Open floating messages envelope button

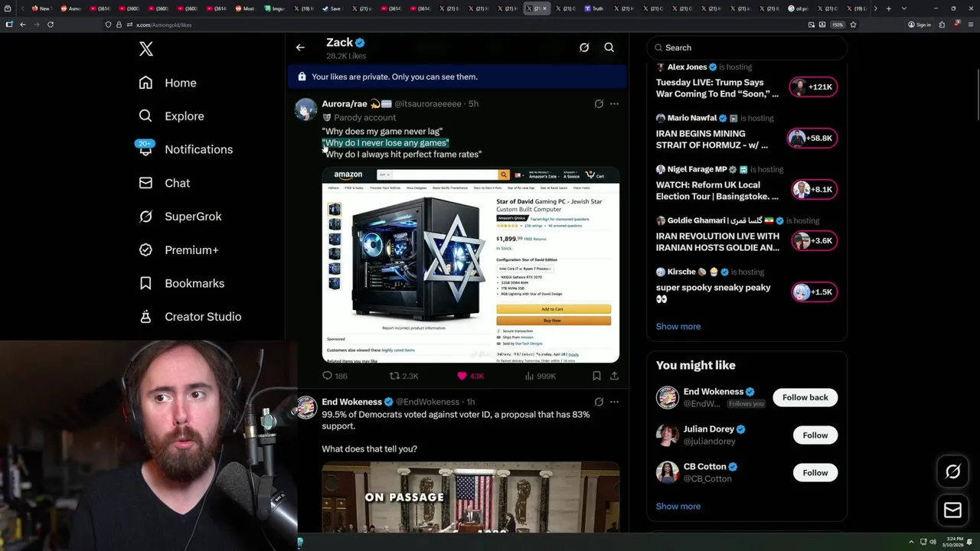952,510
